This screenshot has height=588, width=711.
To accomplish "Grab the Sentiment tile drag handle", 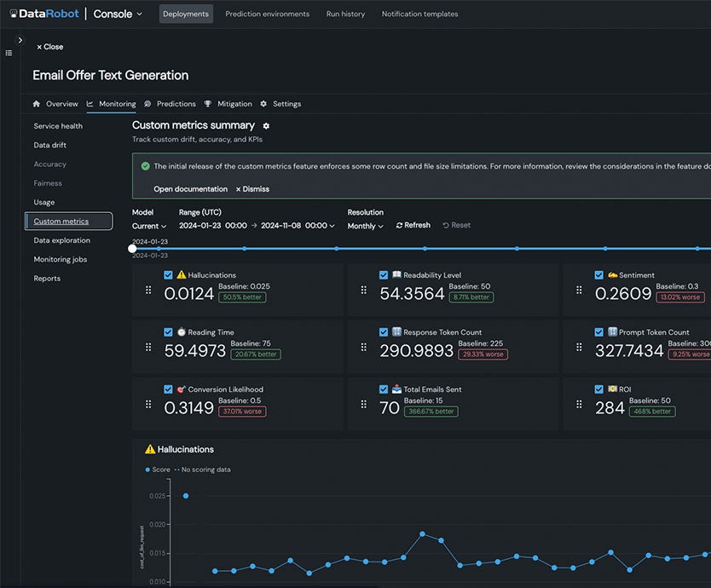I will click(x=579, y=290).
